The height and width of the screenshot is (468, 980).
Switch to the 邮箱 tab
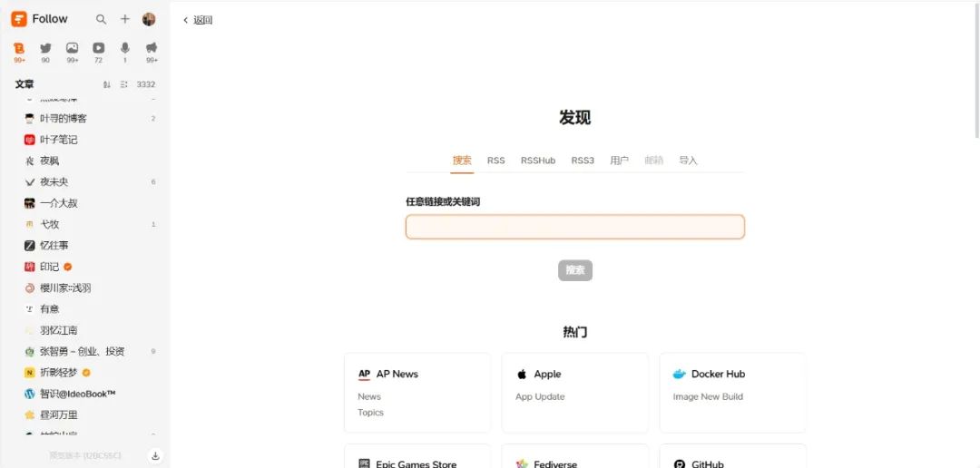(653, 161)
